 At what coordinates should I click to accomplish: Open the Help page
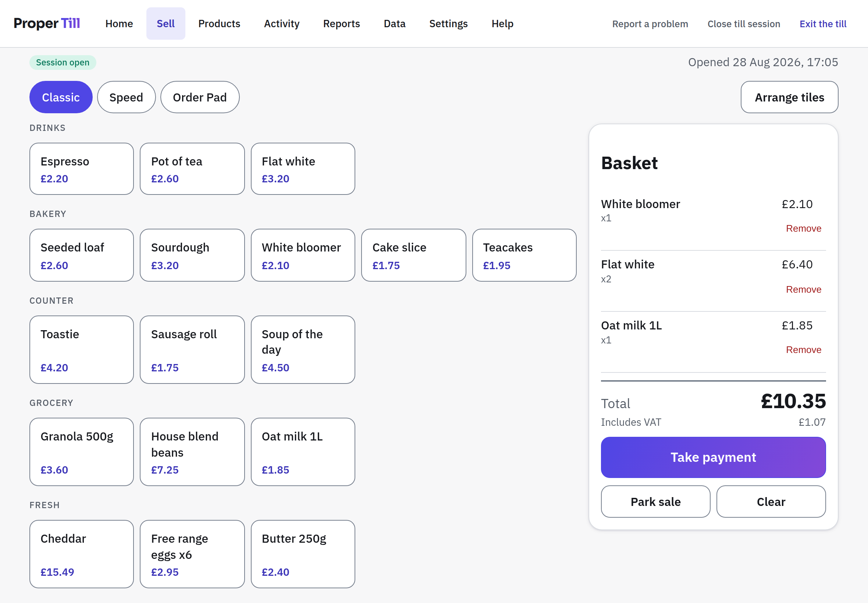(x=502, y=24)
